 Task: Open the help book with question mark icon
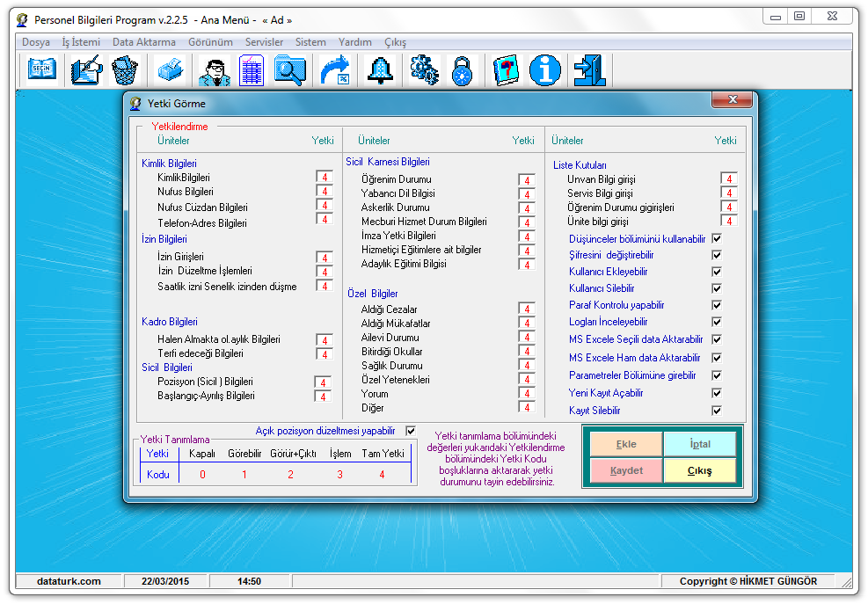tap(506, 70)
